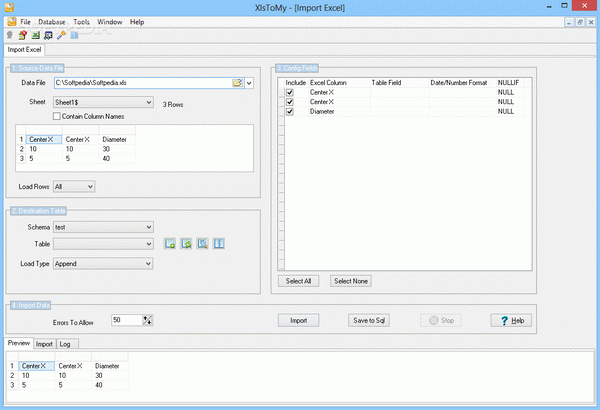Open the Sheet dropdown showing Sheet1$
This screenshot has height=410, width=600.
point(103,102)
